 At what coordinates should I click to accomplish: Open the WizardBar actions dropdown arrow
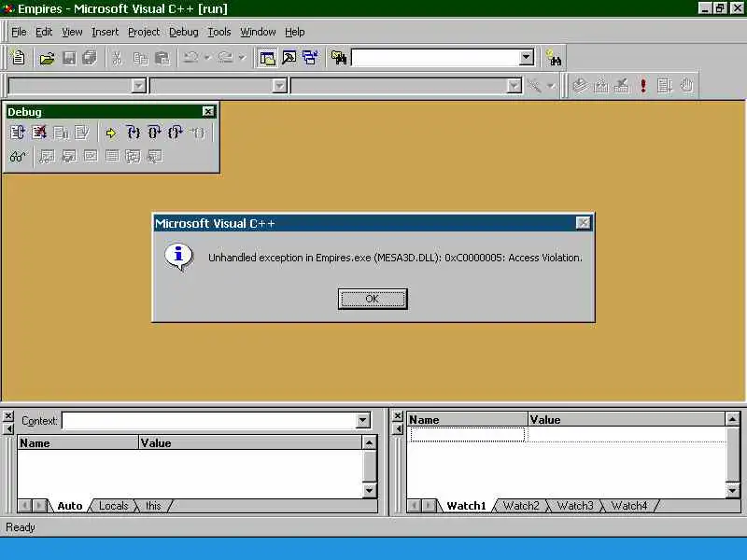551,86
